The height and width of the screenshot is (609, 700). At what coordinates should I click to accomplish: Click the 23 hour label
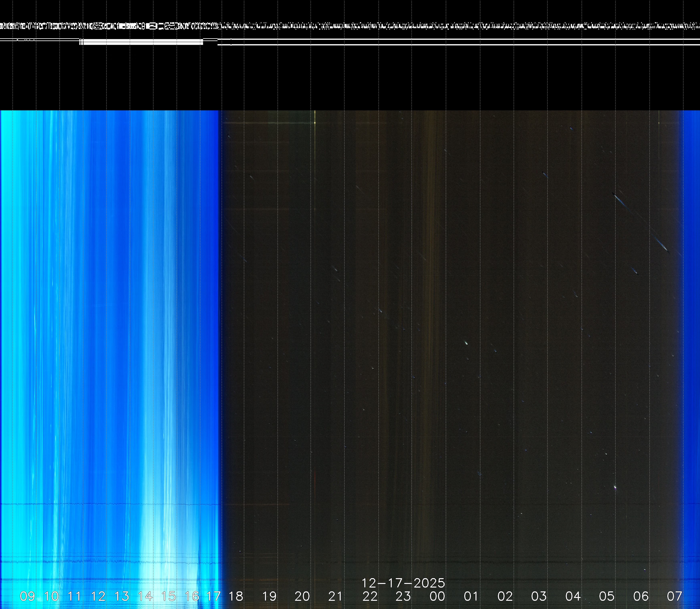pyautogui.click(x=403, y=596)
